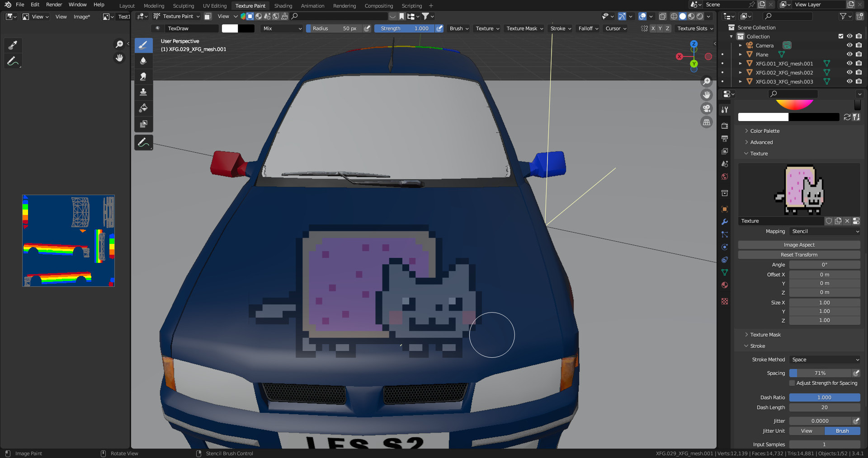Set Jitter Unit to Brush
This screenshot has width=868, height=458.
point(842,431)
